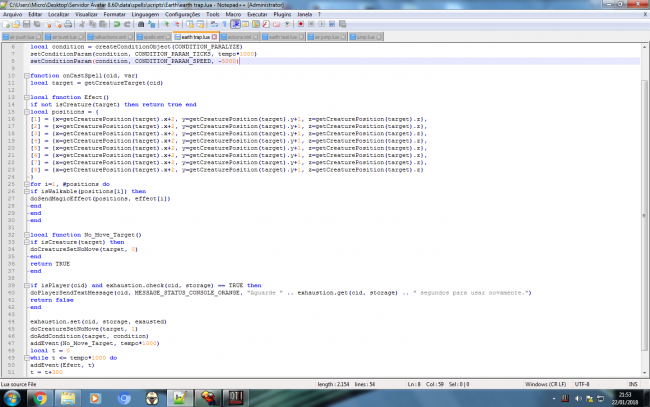Switch to the spells.xml tab

(x=153, y=37)
